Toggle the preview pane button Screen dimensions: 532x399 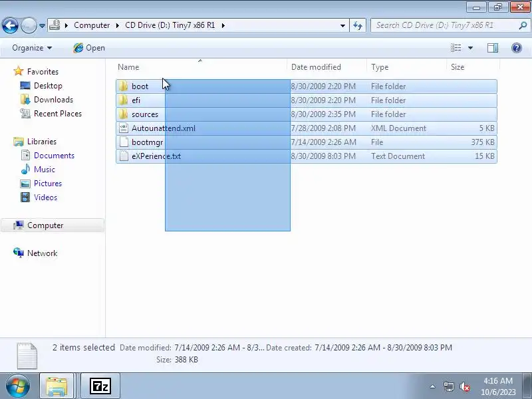[x=493, y=48]
